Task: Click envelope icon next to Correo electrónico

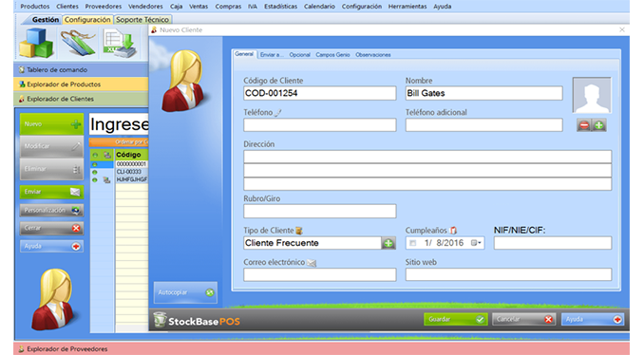Action: [x=312, y=263]
